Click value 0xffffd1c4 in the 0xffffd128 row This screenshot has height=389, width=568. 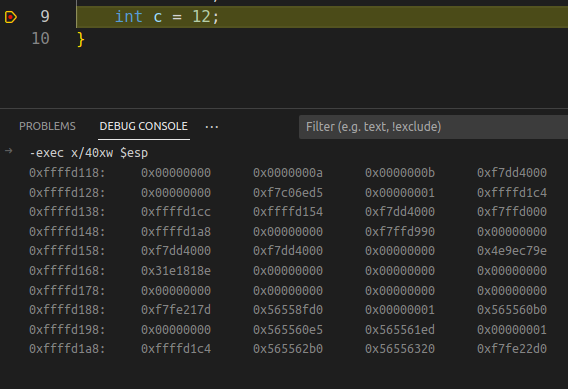[x=512, y=193]
